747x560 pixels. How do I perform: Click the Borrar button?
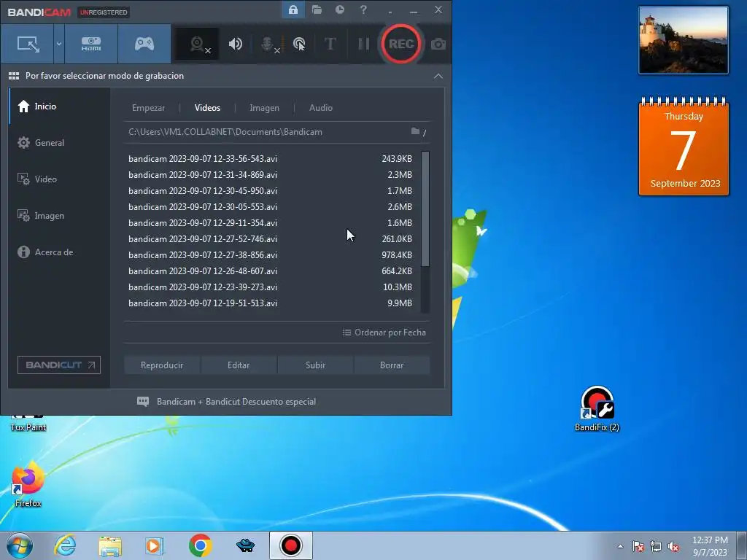click(x=392, y=365)
